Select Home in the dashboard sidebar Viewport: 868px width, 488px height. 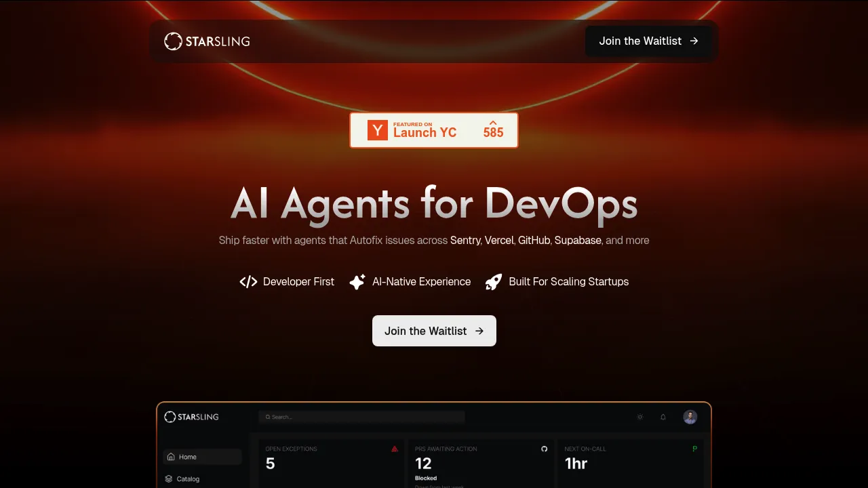[x=202, y=457]
